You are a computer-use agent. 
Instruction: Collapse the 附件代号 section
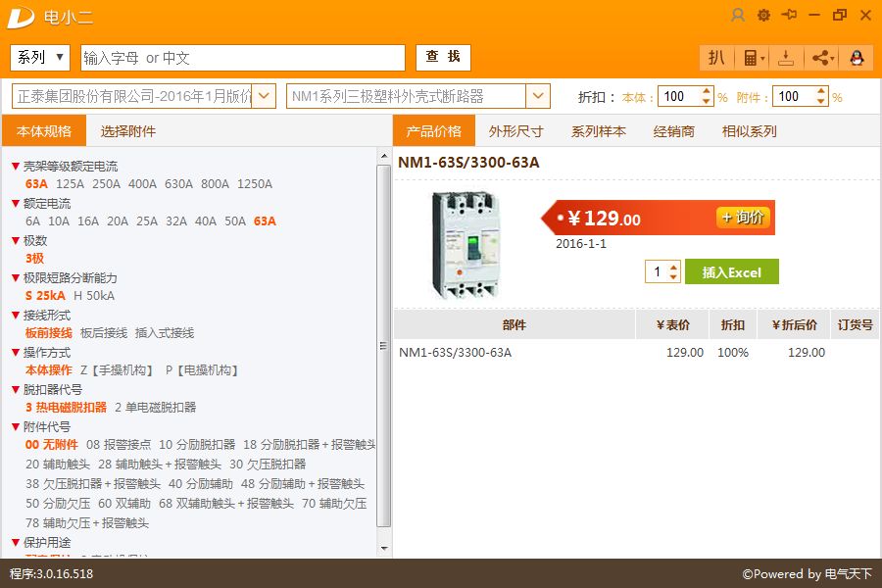click(x=16, y=427)
